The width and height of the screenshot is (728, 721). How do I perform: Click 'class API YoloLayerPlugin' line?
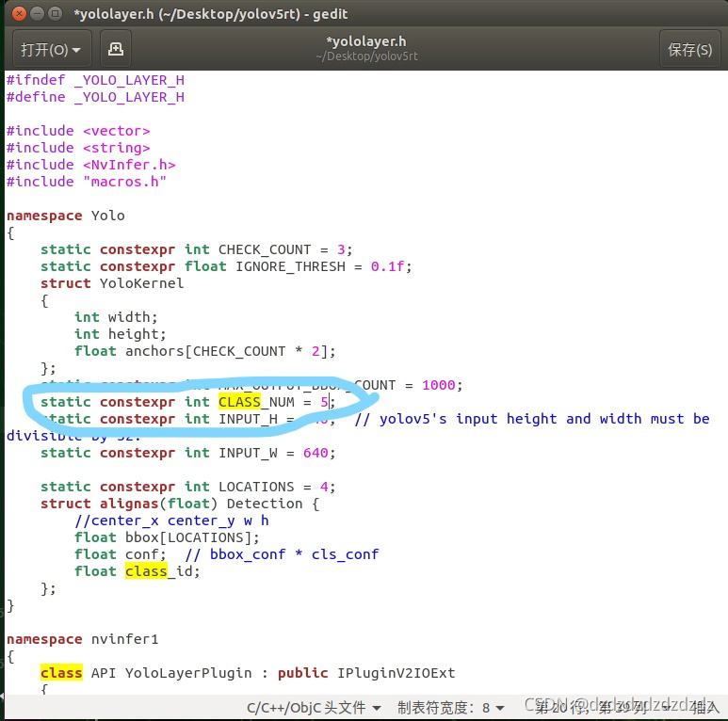(248, 673)
